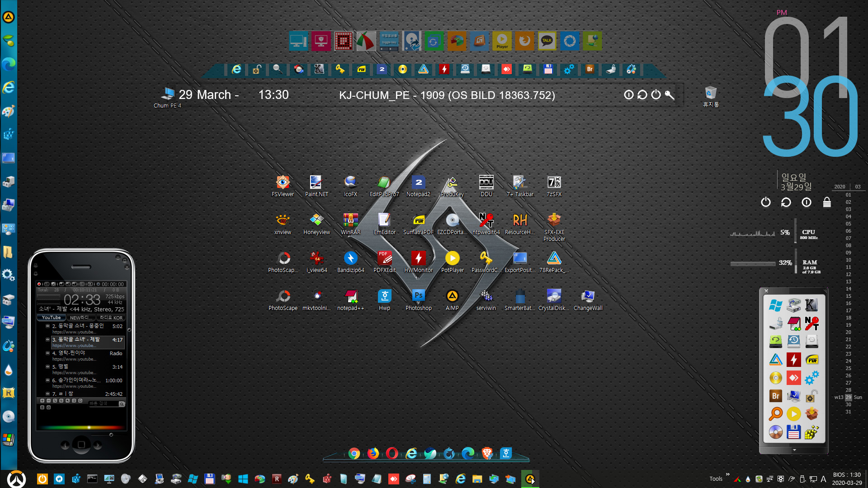The height and width of the screenshot is (488, 868).
Task: Open the FSViewer desktop icon
Action: (283, 186)
